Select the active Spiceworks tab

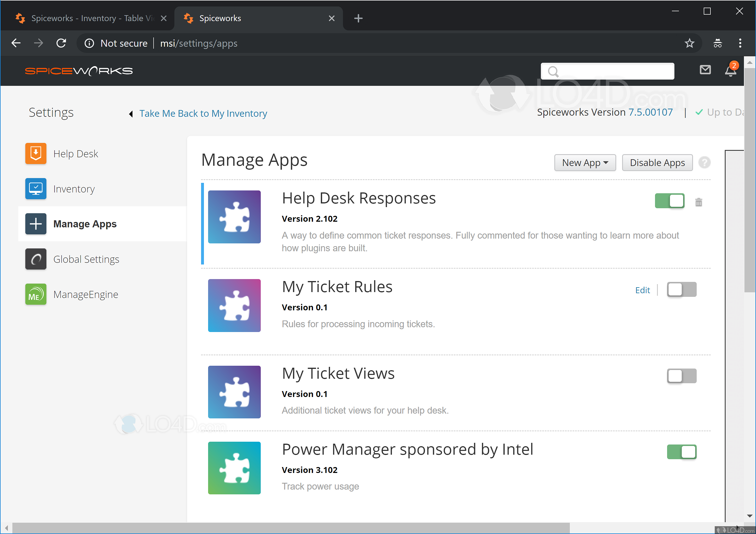(x=258, y=19)
